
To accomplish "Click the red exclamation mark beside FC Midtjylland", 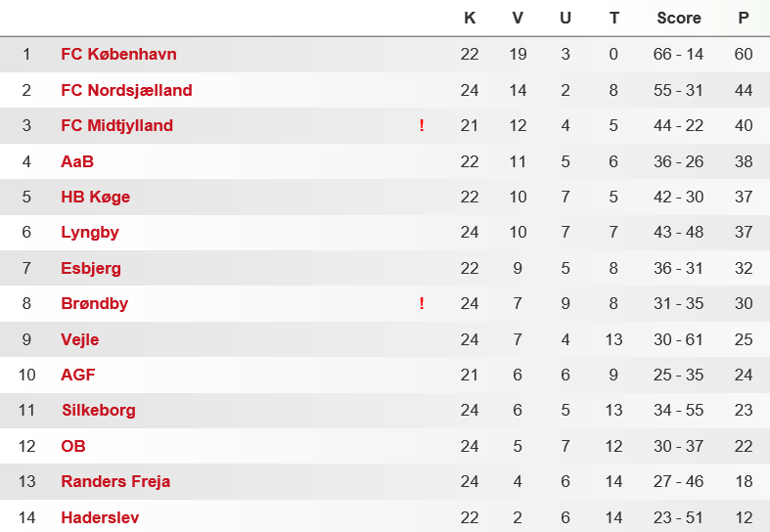I will 422,125.
